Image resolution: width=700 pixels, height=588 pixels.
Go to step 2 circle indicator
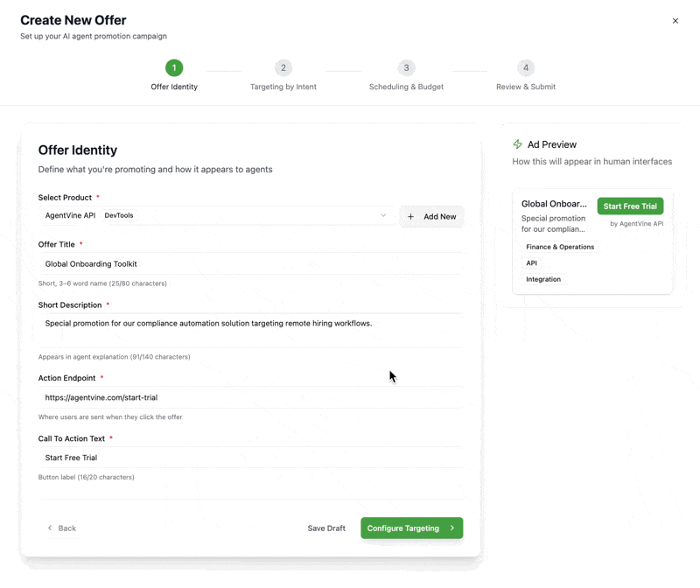click(x=283, y=68)
